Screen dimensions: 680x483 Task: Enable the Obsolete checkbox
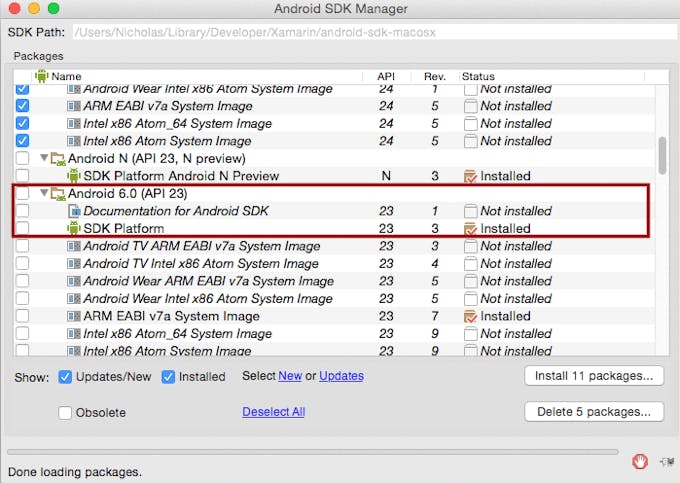click(x=65, y=413)
